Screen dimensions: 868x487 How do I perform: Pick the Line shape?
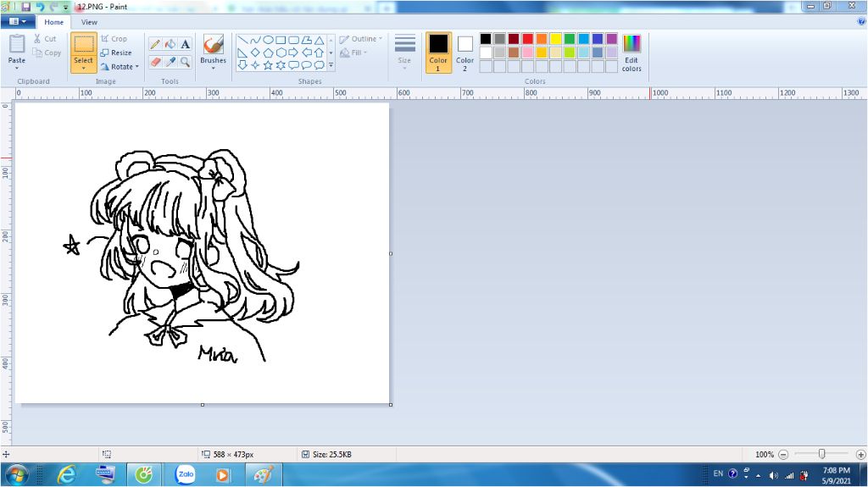(242, 40)
